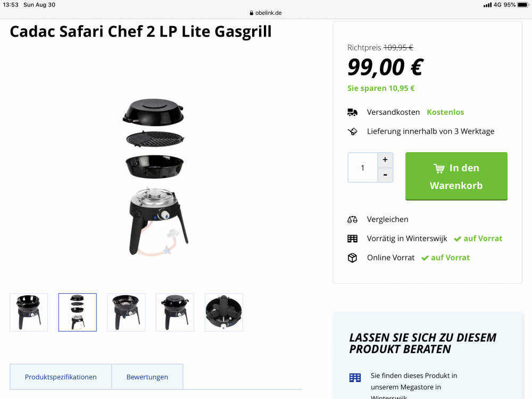Increase quantity with the plus button
Viewport: 532px width, 399px height.
[x=385, y=160]
